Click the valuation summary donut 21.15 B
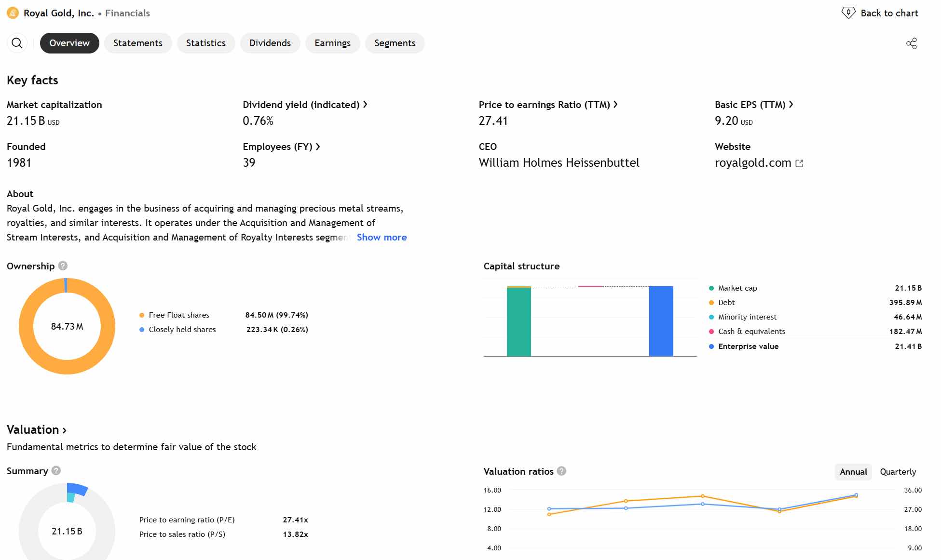The width and height of the screenshot is (941, 560). 67,531
